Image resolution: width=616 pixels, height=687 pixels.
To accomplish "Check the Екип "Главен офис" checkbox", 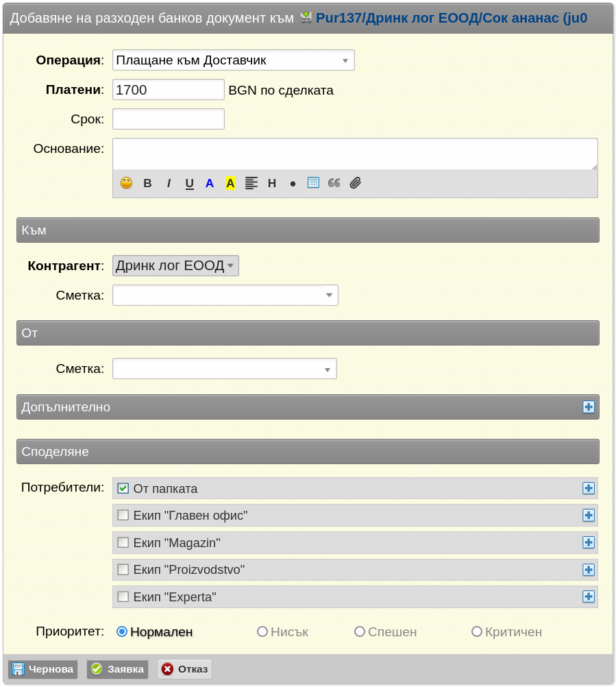I will [x=123, y=515].
